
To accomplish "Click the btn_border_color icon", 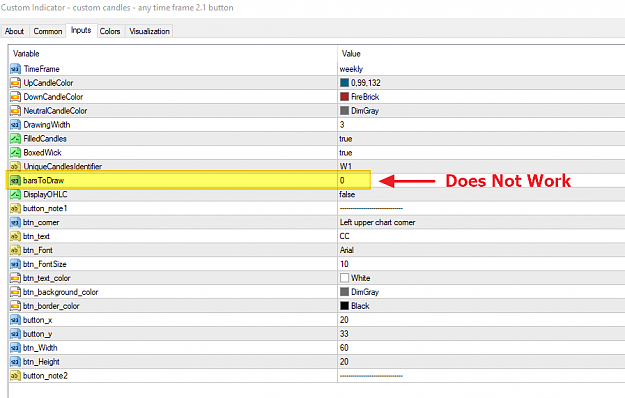I will [x=15, y=306].
